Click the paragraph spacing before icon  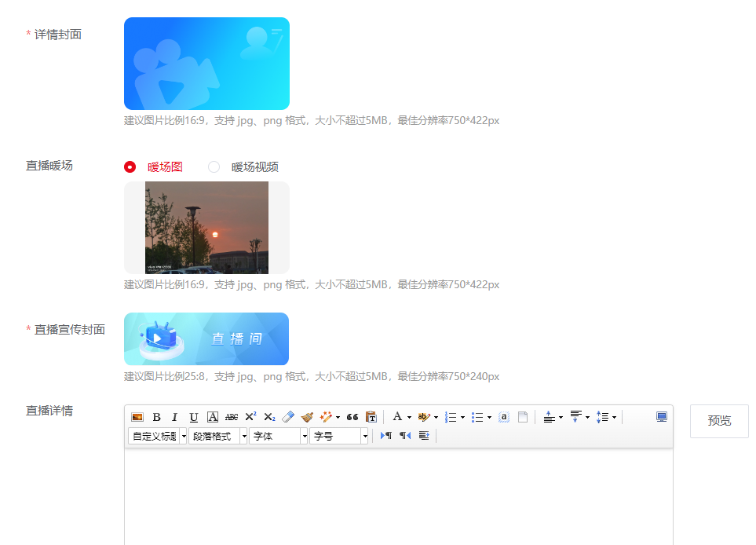click(549, 417)
